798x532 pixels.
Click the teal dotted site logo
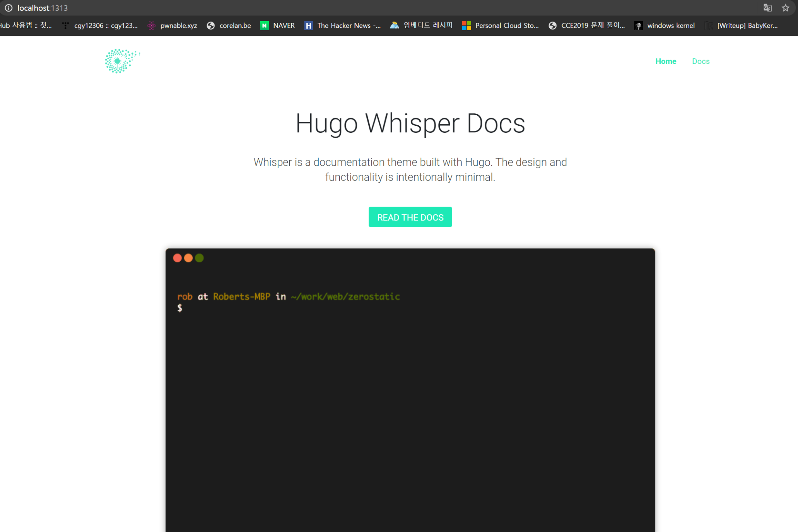pyautogui.click(x=122, y=61)
